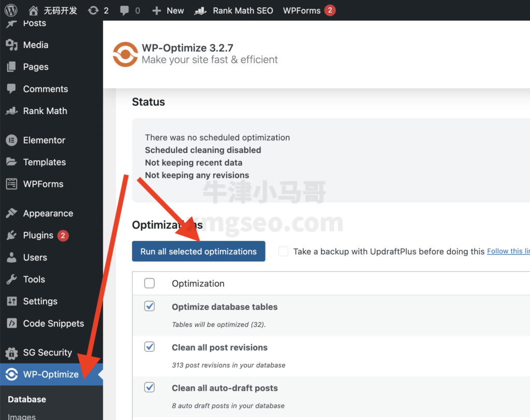Viewport: 530px width, 420px height.
Task: Click the WP-Optimize sidebar icon
Action: click(11, 374)
